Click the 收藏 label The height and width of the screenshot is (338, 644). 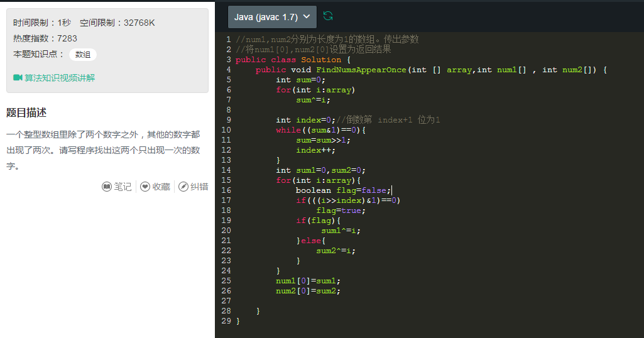pos(161,187)
